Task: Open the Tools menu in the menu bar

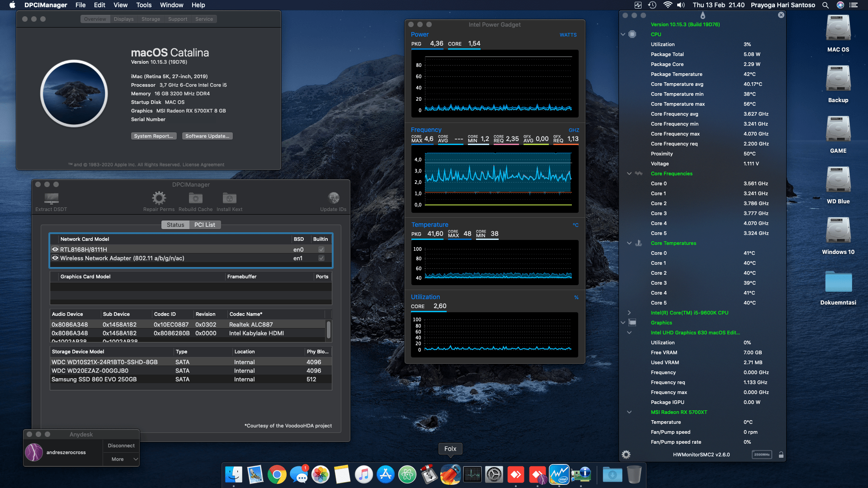Action: (143, 5)
